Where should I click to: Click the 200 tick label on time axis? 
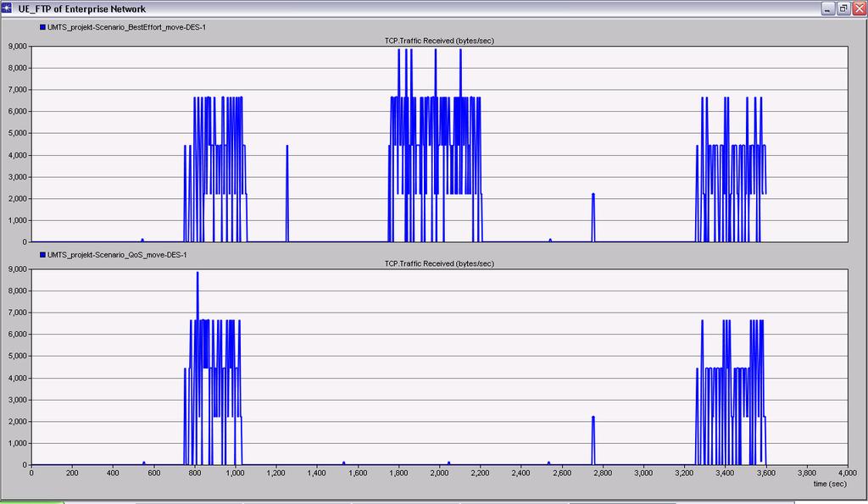coord(72,473)
